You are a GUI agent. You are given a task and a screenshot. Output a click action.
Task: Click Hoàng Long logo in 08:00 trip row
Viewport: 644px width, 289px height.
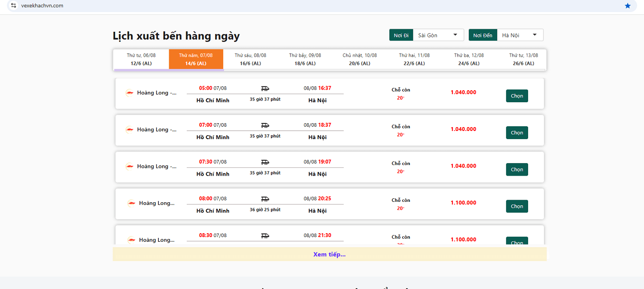point(131,203)
